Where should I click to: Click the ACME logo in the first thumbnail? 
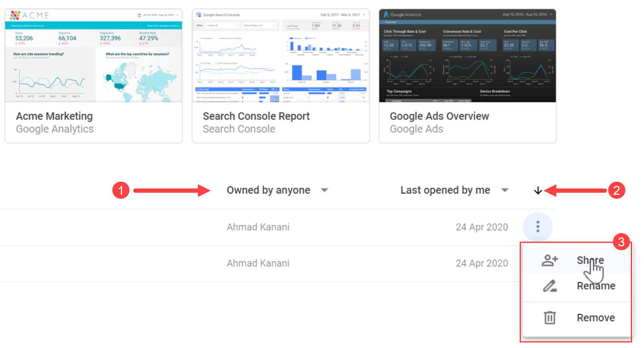pos(29,15)
